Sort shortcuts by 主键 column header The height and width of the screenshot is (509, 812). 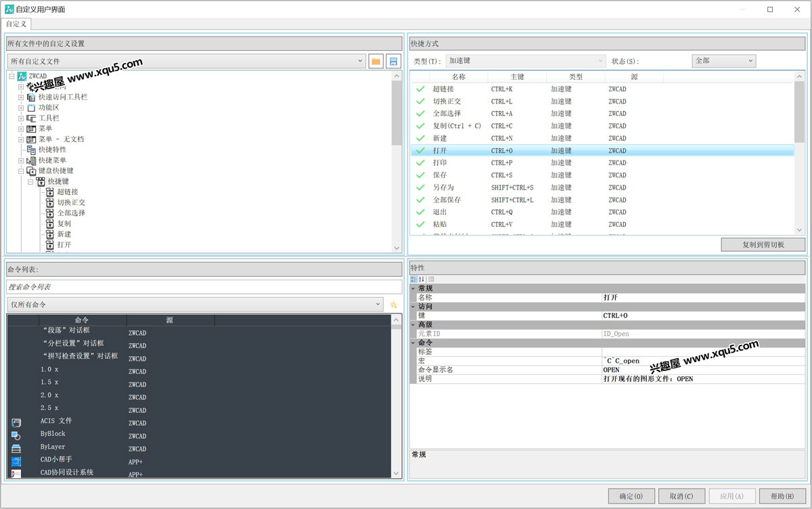[x=517, y=77]
